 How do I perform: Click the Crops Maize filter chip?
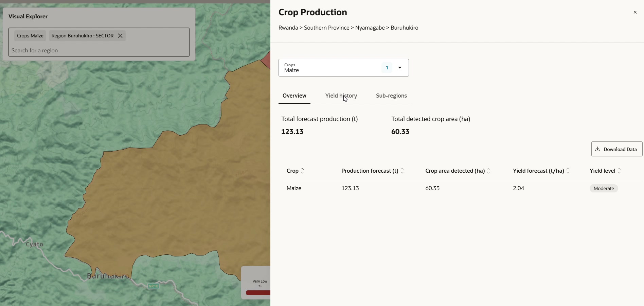[x=30, y=36]
